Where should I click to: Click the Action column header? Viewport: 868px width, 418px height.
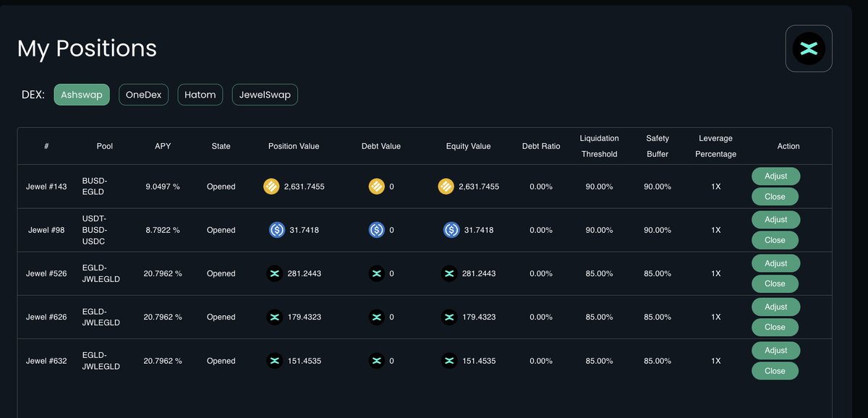(x=788, y=146)
